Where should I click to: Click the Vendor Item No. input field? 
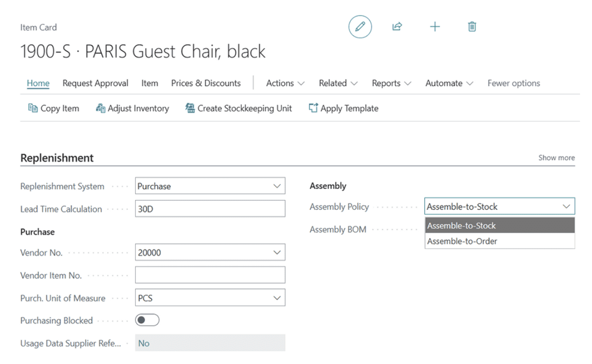click(x=210, y=275)
